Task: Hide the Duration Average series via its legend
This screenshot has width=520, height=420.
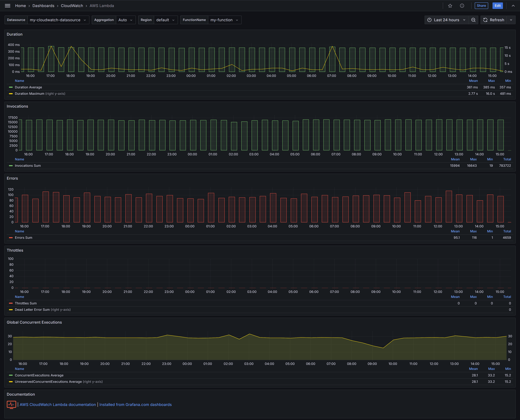Action: pos(28,87)
